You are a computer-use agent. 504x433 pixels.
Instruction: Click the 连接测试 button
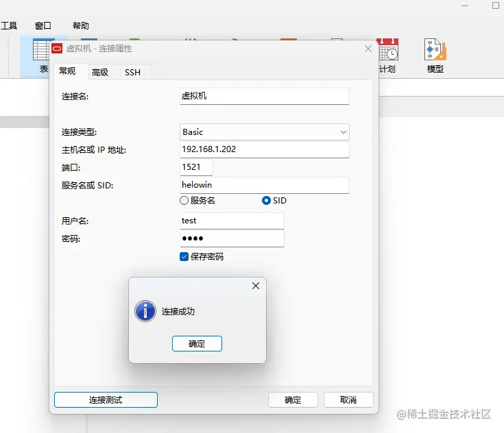tap(106, 400)
